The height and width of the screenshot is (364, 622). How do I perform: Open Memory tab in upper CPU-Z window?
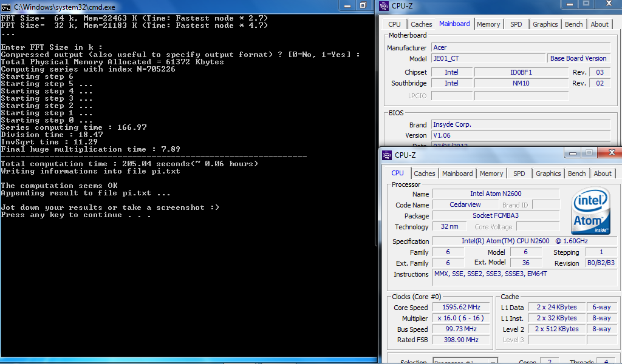tap(488, 24)
